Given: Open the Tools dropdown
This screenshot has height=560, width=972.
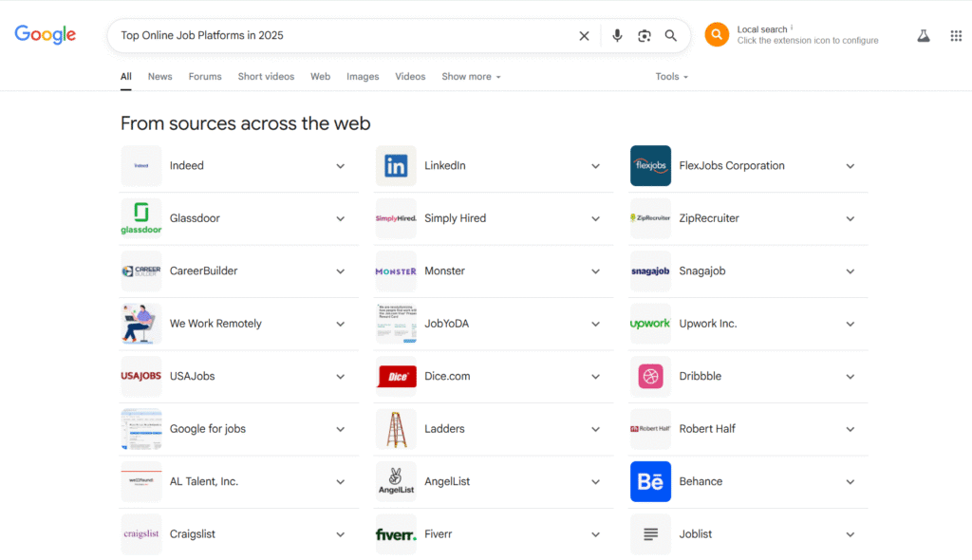Looking at the screenshot, I should [x=672, y=76].
